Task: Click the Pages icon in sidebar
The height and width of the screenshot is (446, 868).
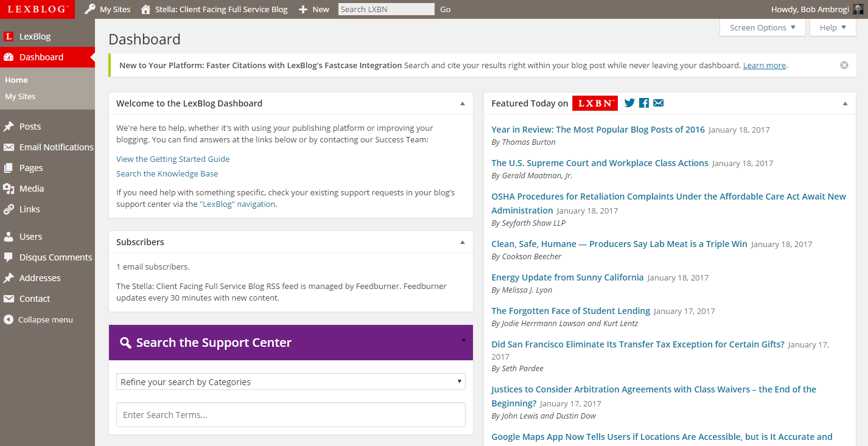Action: pos(9,168)
